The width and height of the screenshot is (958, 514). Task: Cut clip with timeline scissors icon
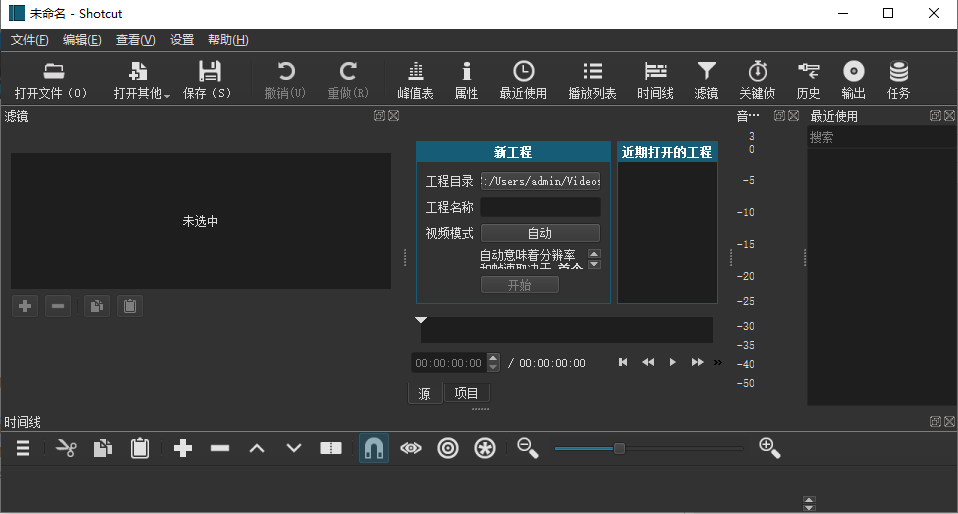click(x=66, y=449)
